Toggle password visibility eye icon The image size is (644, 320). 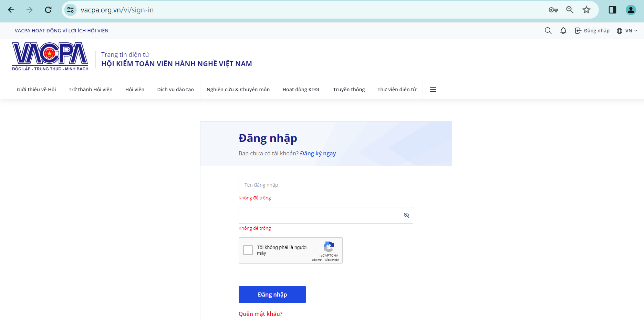[406, 215]
